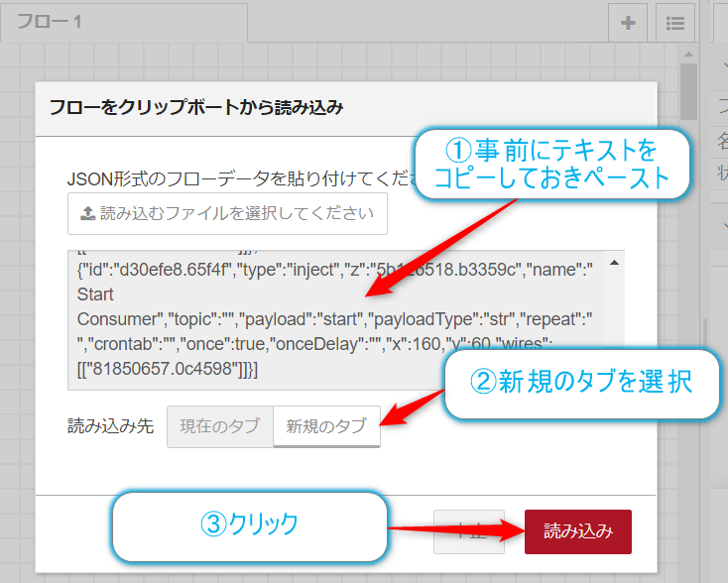Click the workspace scroll-up arrow
The height and width of the screenshot is (583, 728).
(688, 55)
